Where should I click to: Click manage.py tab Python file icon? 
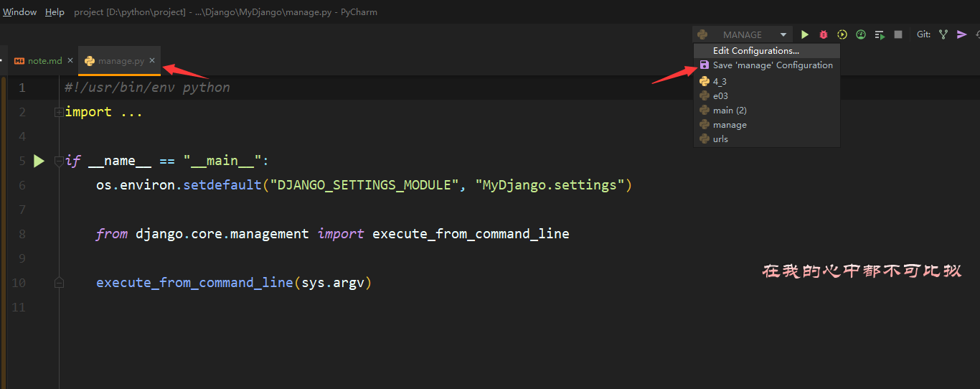(90, 61)
